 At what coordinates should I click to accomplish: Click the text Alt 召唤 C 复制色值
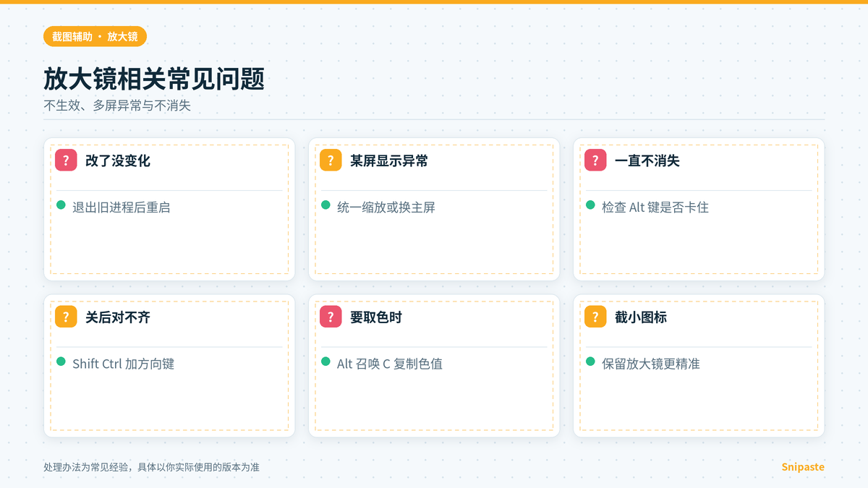[390, 364]
